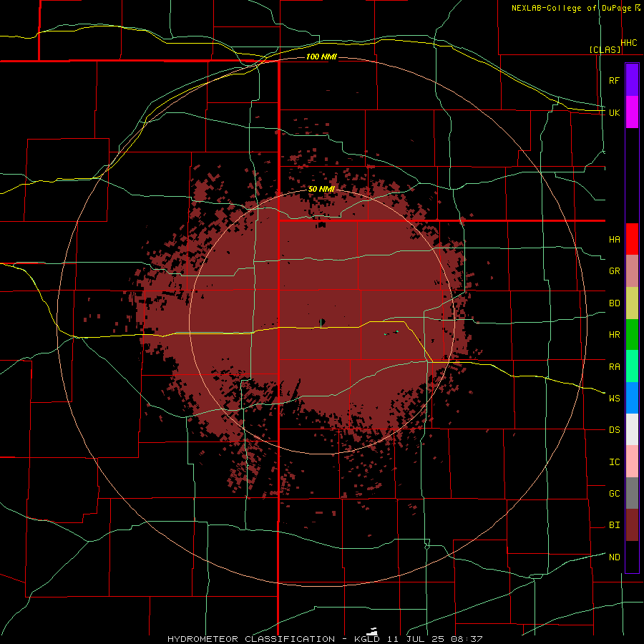Image resolution: width=644 pixels, height=644 pixels.
Task: Click the 'NEXLAB-College of DuPage' credit text
Action: (x=571, y=8)
